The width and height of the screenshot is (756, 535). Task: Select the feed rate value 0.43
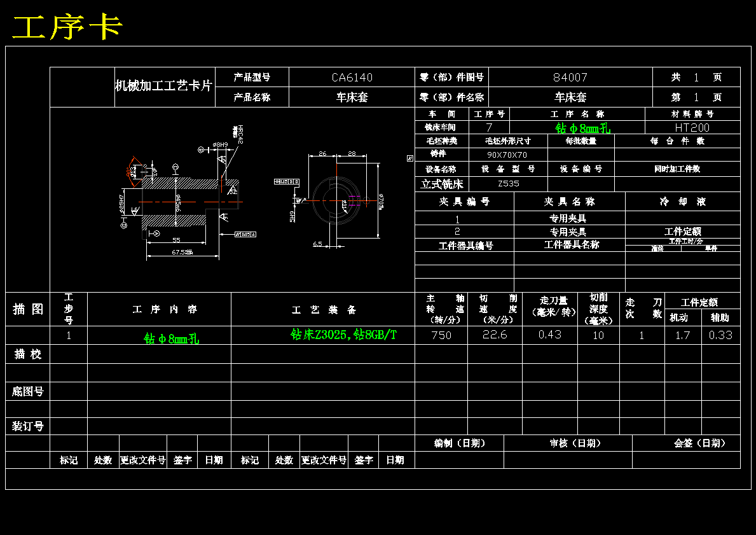point(549,335)
